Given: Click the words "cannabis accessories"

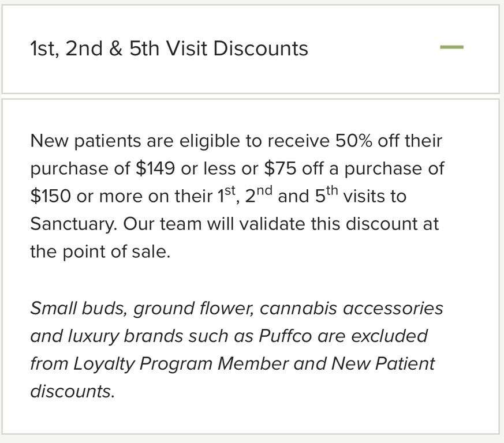Looking at the screenshot, I should (x=351, y=308).
